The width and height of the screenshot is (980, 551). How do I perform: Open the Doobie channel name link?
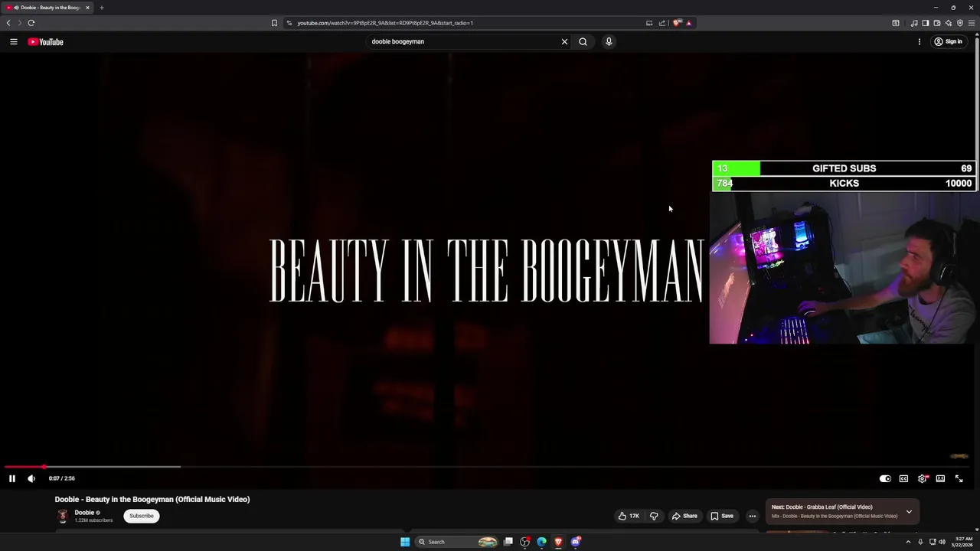pos(84,513)
